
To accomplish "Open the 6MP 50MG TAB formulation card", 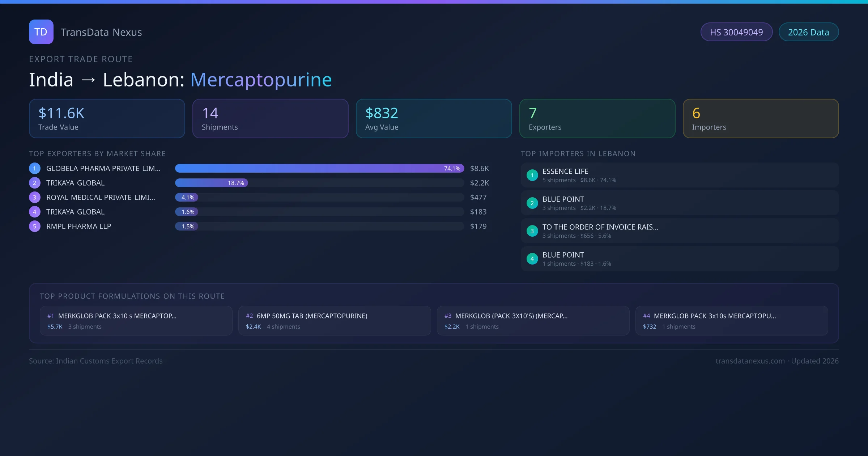I will [335, 321].
